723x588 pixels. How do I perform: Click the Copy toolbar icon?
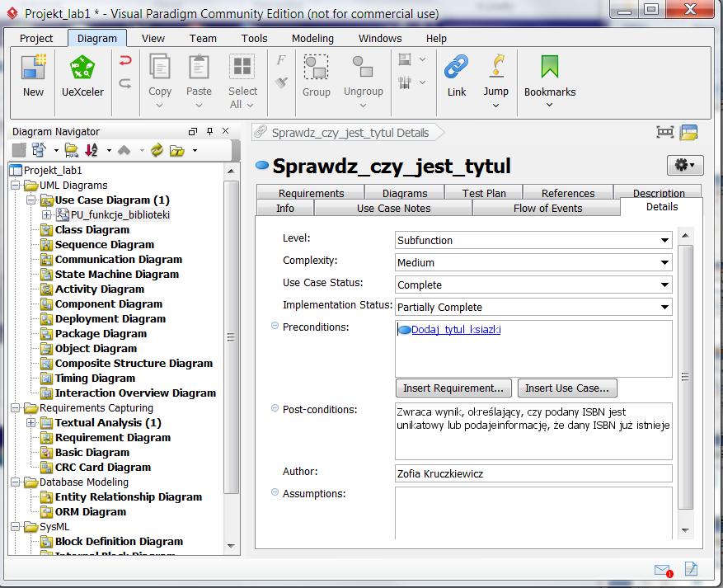160,67
